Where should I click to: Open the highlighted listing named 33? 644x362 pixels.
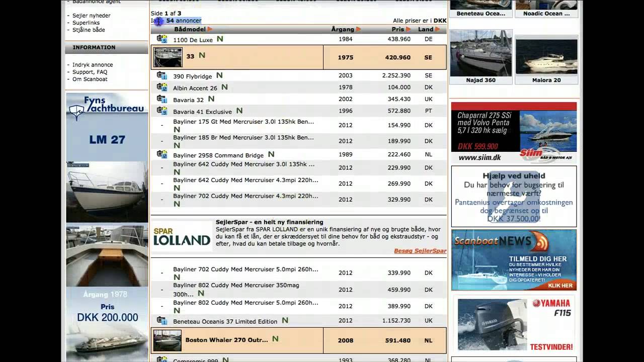[x=190, y=57]
